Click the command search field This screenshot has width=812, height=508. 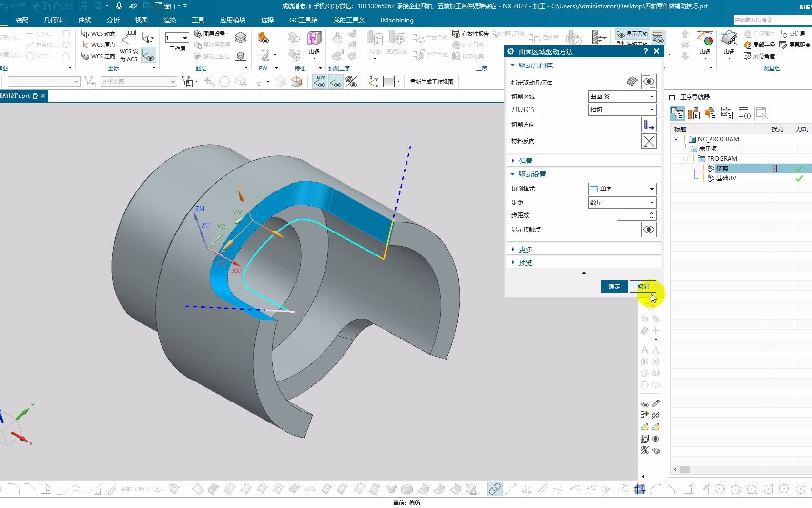[x=772, y=20]
